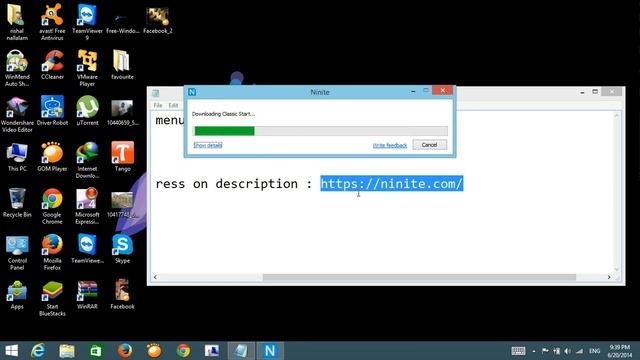Open the favourite folder on the desktop
Viewport: 640px width, 360px height.
[x=122, y=64]
